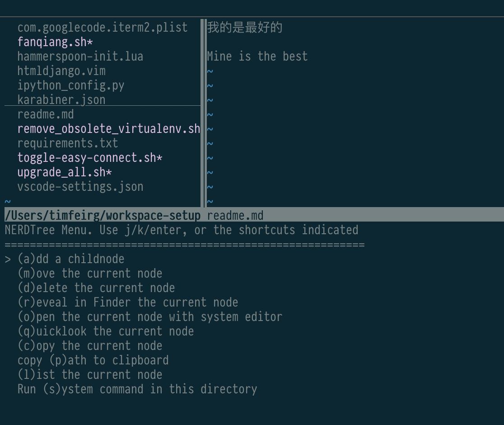Choose (o)pen with system editor
The width and height of the screenshot is (504, 425).
pos(149,316)
